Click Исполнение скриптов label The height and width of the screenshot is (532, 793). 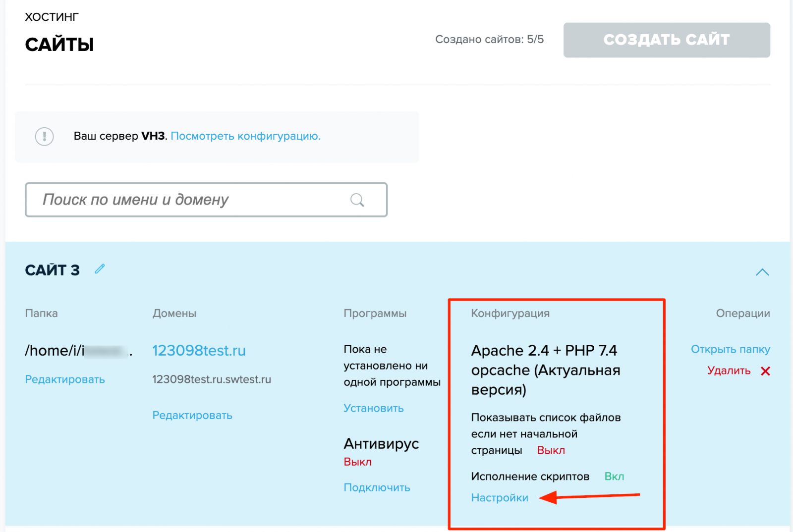(x=530, y=477)
